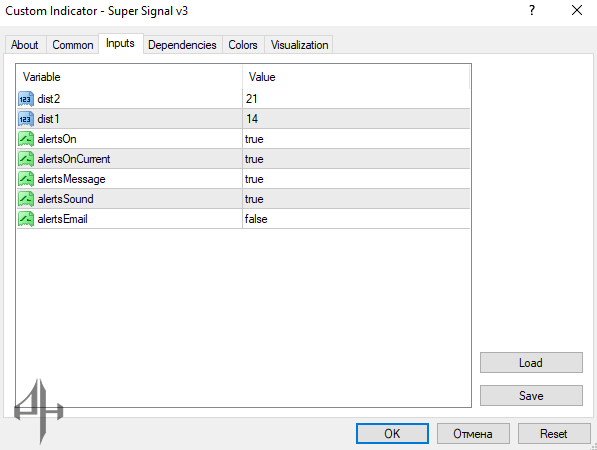
Task: Click the alertsEmail variable icon
Action: (x=26, y=219)
